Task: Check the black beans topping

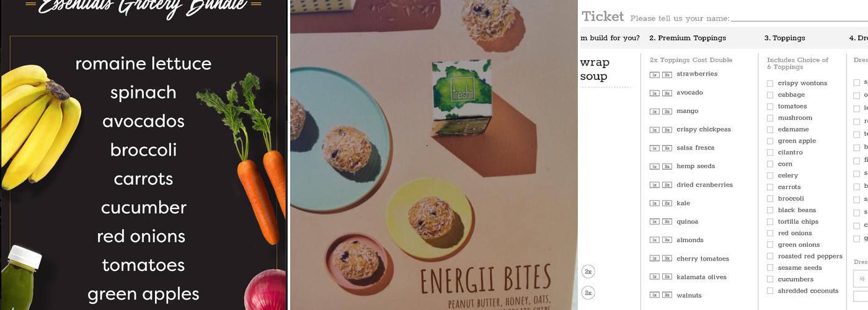Action: [x=770, y=210]
